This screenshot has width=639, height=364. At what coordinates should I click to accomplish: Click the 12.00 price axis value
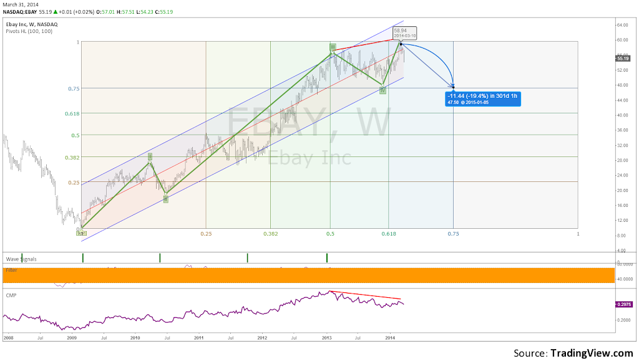[622, 221]
